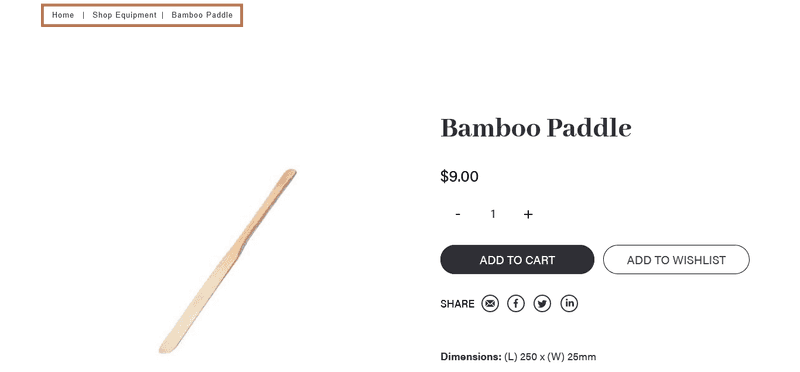Open the bamboo paddle product image

[228, 261]
